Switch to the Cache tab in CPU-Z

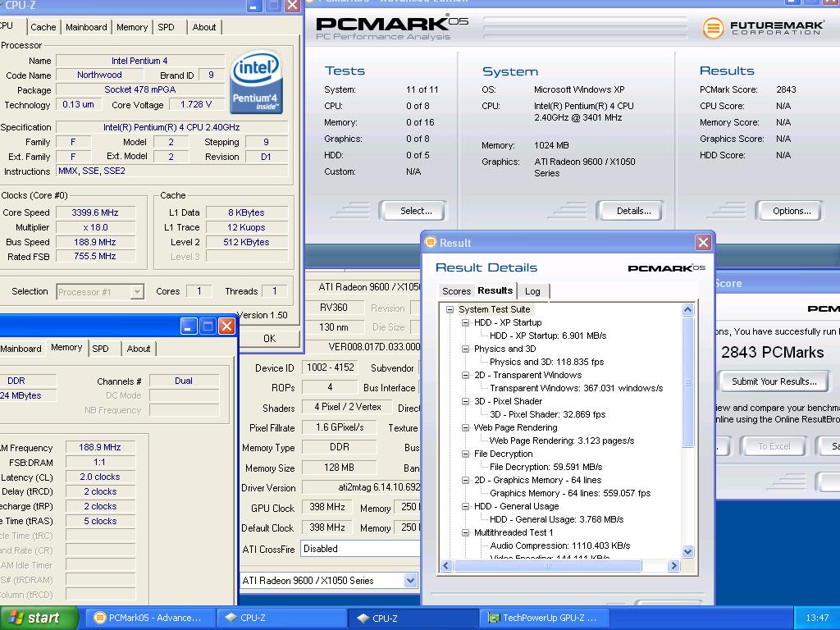[43, 27]
